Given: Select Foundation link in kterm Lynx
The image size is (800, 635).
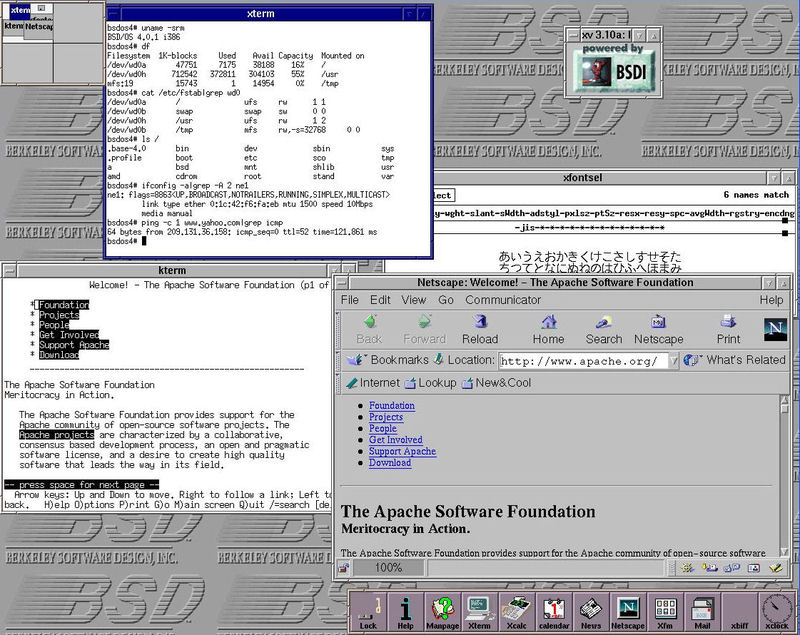Looking at the screenshot, I should (x=64, y=305).
